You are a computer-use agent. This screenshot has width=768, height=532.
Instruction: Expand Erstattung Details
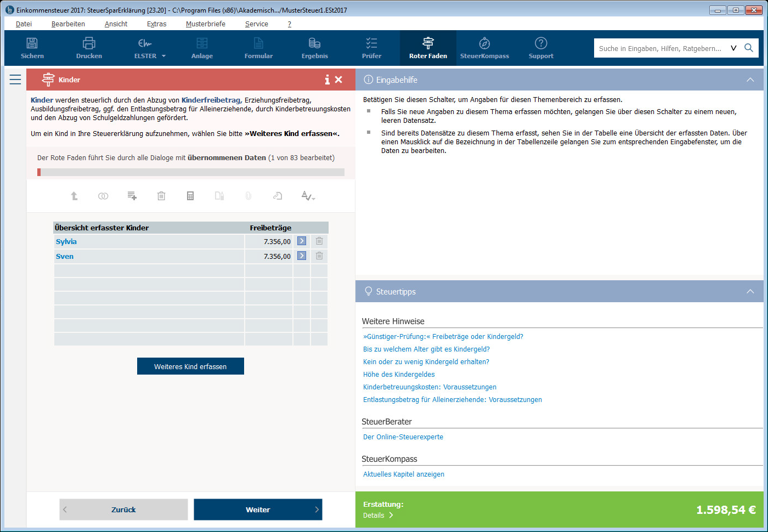(378, 516)
